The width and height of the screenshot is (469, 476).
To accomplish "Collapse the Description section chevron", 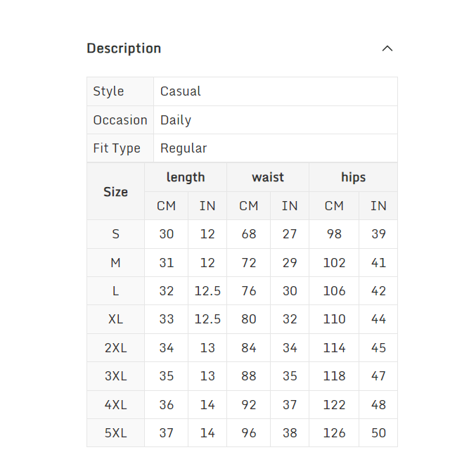I will [x=387, y=49].
